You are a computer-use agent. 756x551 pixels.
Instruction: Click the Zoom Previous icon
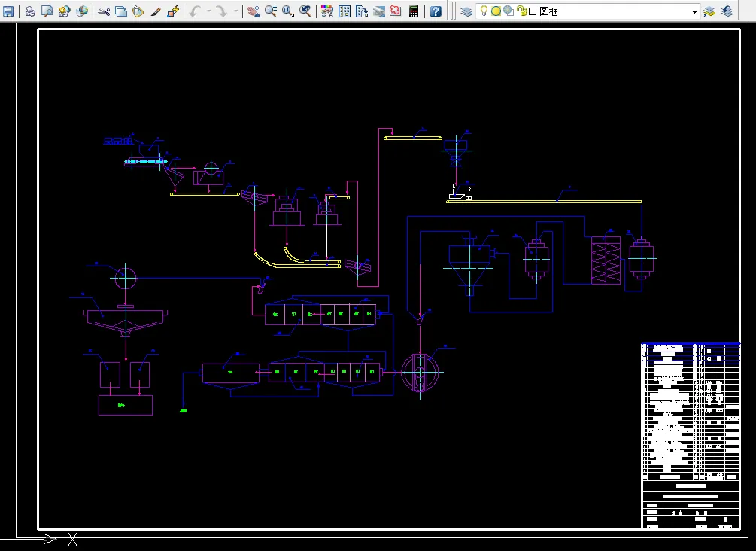click(x=305, y=11)
